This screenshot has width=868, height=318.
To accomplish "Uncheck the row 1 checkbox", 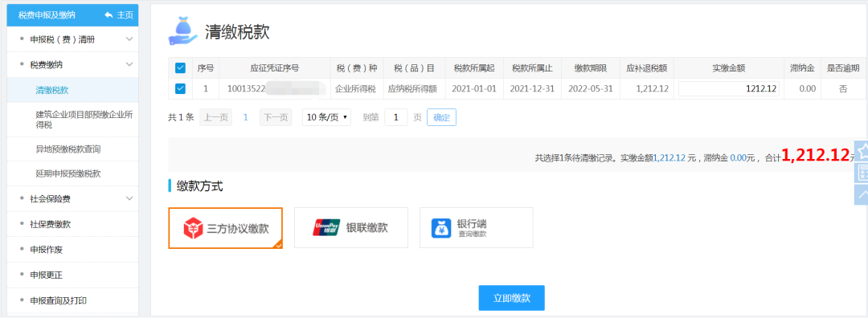I will point(180,88).
